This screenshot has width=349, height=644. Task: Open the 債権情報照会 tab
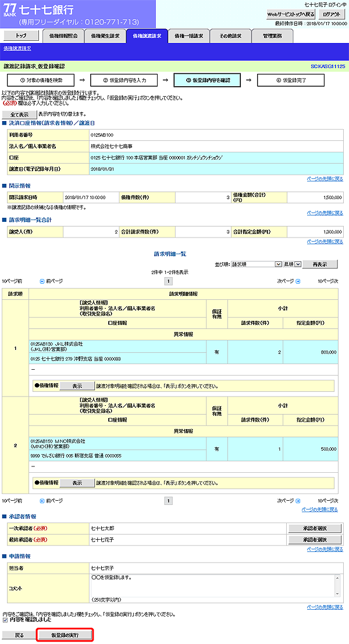[x=63, y=36]
